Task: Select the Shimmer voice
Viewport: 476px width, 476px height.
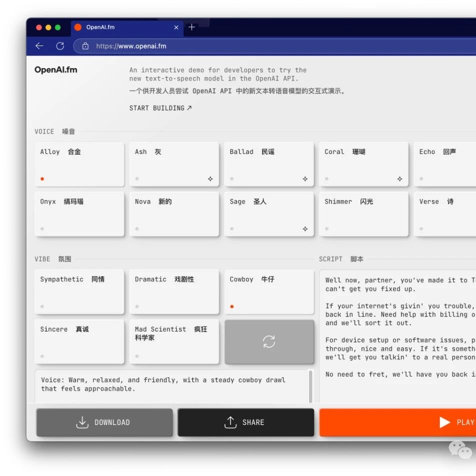Action: click(x=363, y=214)
